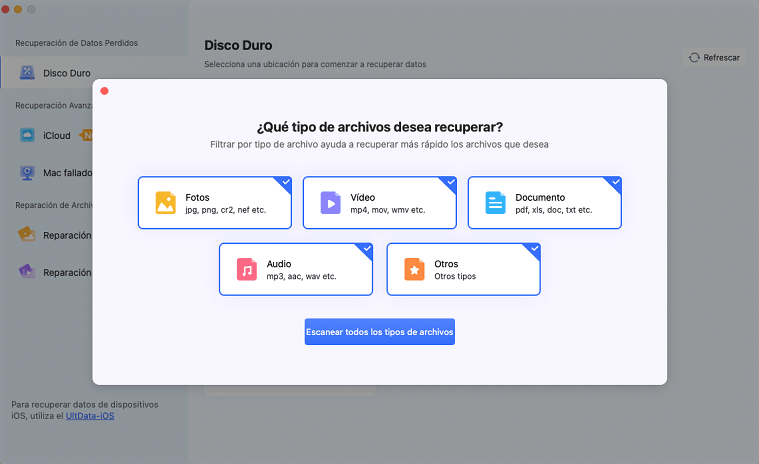Click the Mac fallado sidebar icon
Viewport: 759px width, 464px height.
click(27, 173)
